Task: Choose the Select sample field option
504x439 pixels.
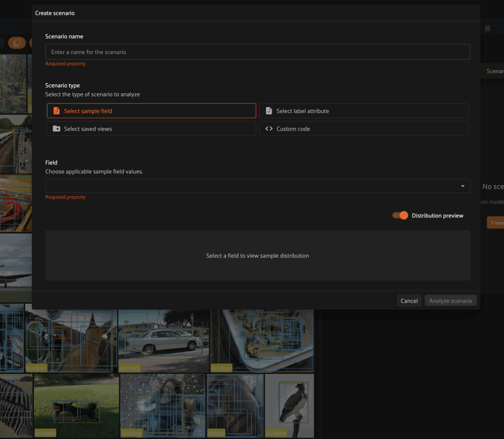Action: [x=151, y=111]
